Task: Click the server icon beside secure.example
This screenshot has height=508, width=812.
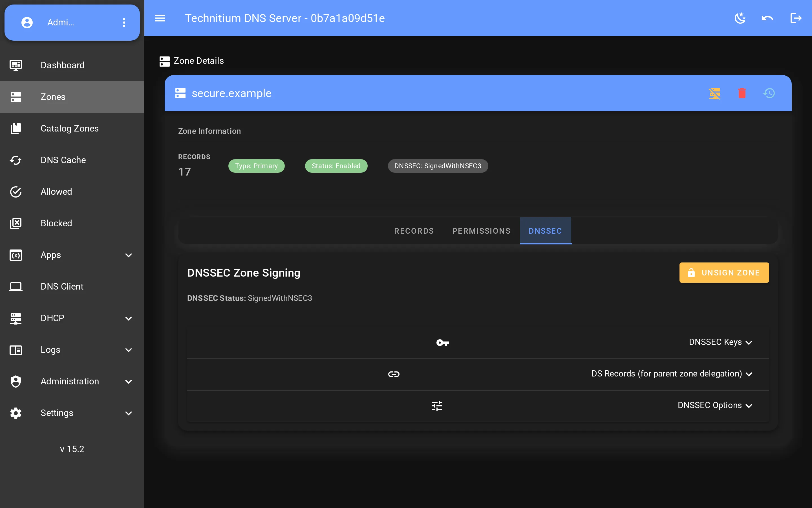Action: [180, 93]
